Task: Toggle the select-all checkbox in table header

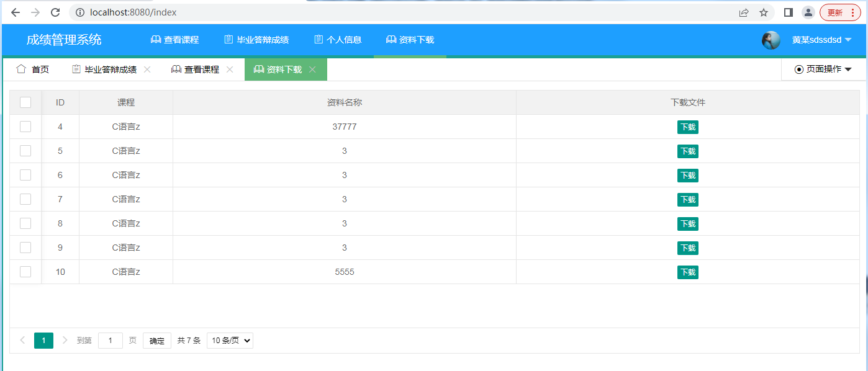Action: (25, 102)
